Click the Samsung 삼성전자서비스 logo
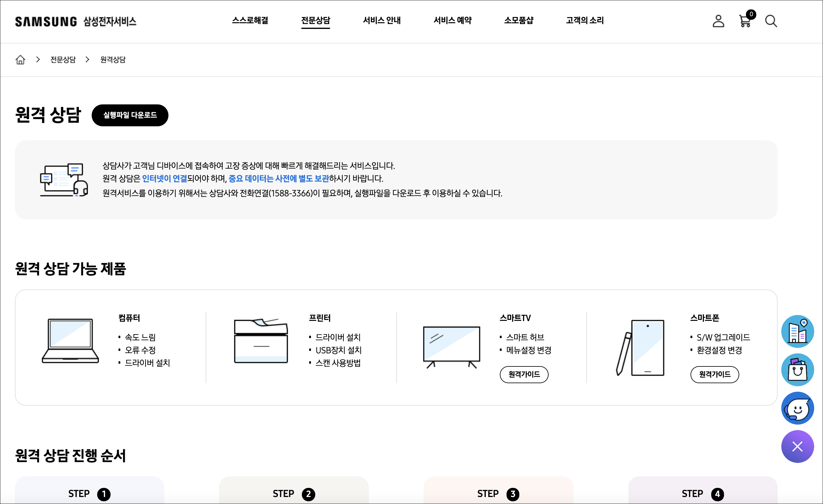 76,21
